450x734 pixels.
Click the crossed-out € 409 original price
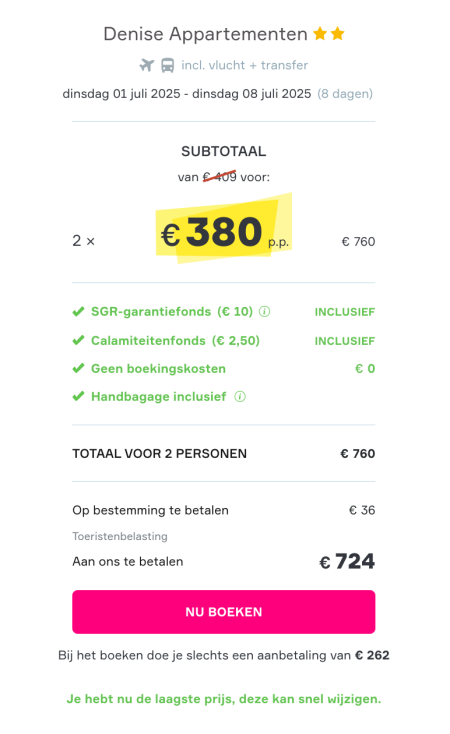[220, 177]
